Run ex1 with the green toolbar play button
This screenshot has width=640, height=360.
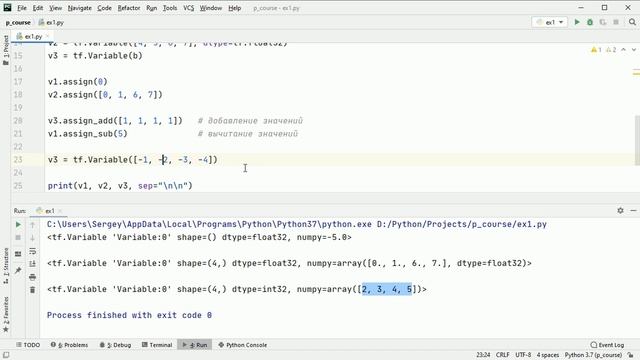(577, 22)
